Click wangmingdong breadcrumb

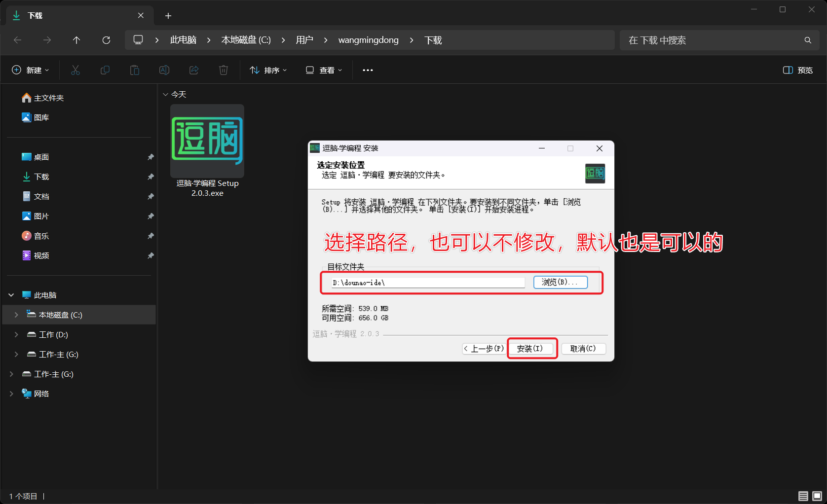click(x=369, y=40)
